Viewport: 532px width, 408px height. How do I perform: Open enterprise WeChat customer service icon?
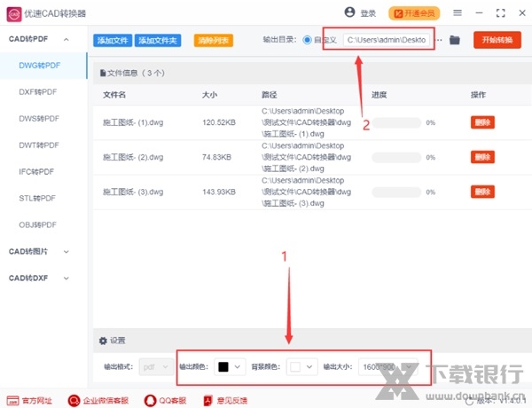coord(74,401)
